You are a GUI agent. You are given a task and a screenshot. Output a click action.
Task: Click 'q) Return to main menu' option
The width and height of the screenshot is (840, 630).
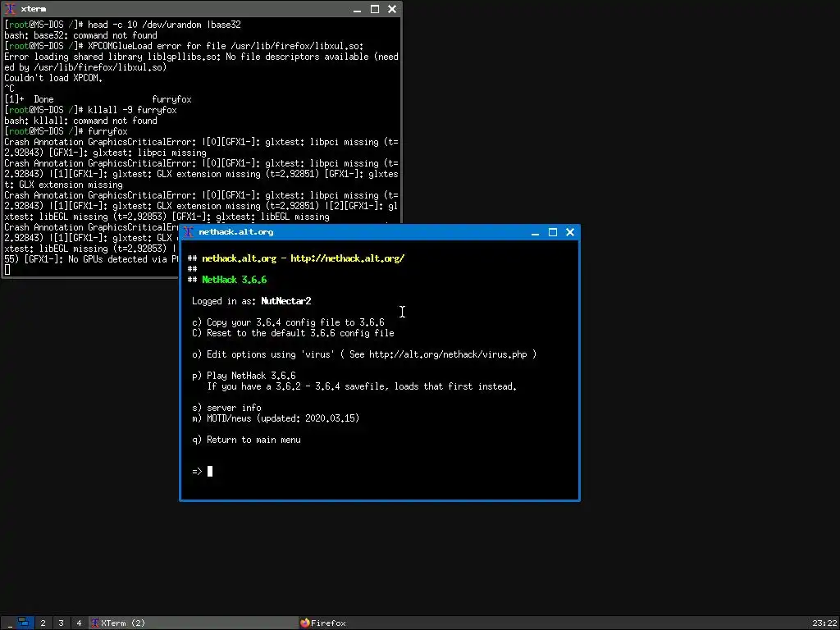click(246, 440)
